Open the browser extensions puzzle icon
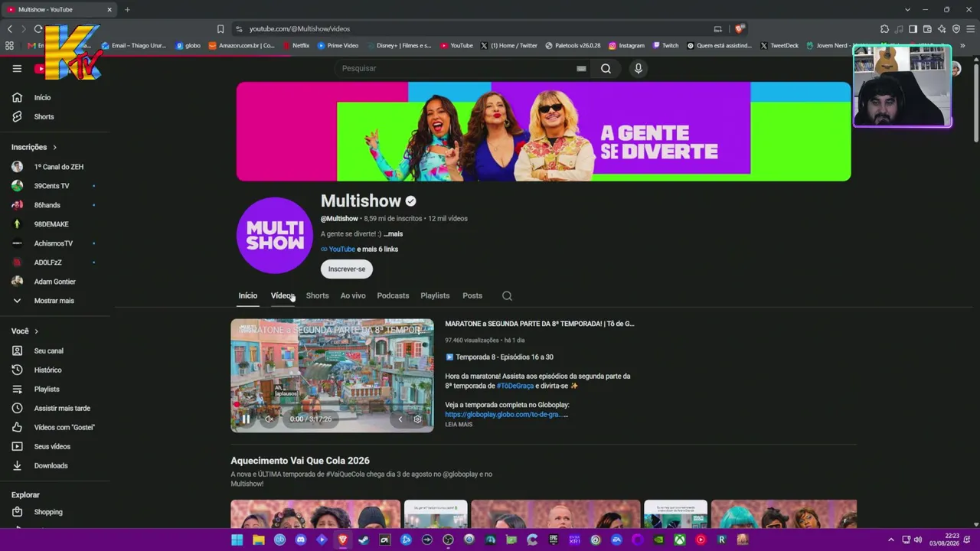This screenshot has width=980, height=551. [884, 29]
